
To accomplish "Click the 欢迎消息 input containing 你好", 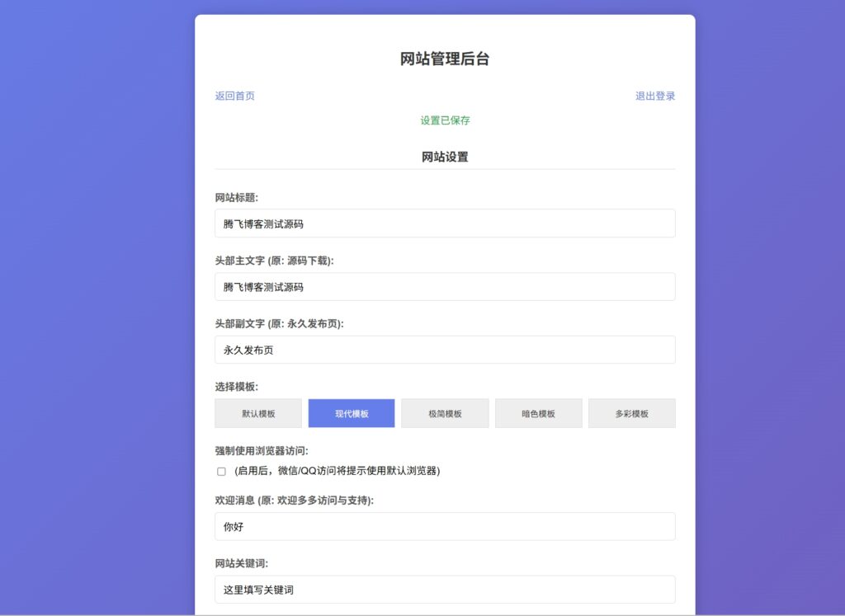I will (445, 526).
